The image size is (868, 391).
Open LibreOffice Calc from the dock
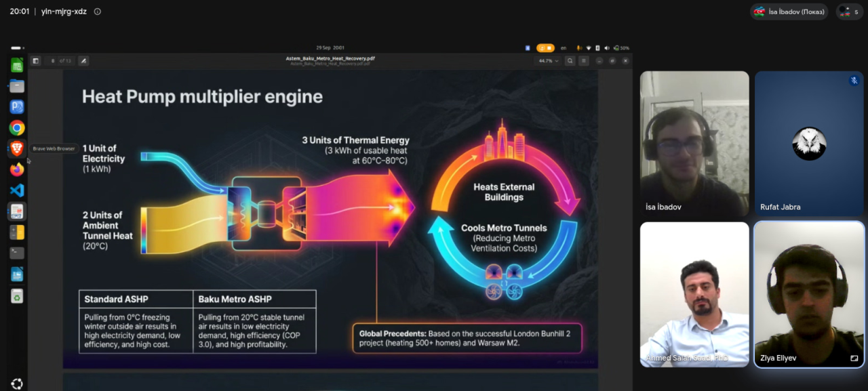click(x=17, y=65)
